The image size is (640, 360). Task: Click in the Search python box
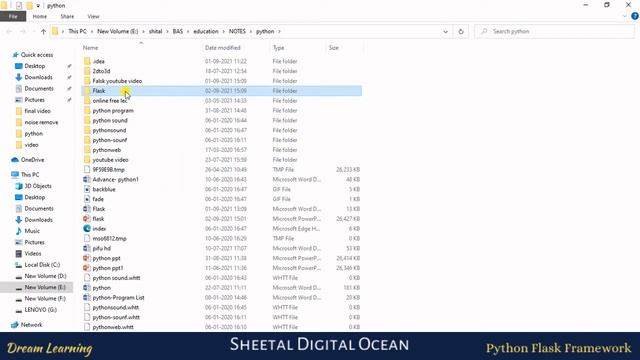[x=554, y=31]
